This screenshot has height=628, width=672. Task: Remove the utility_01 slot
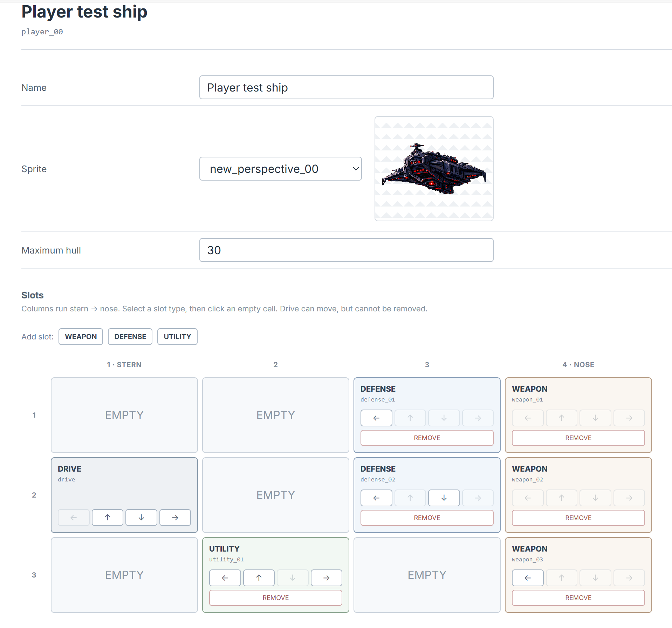tap(276, 598)
